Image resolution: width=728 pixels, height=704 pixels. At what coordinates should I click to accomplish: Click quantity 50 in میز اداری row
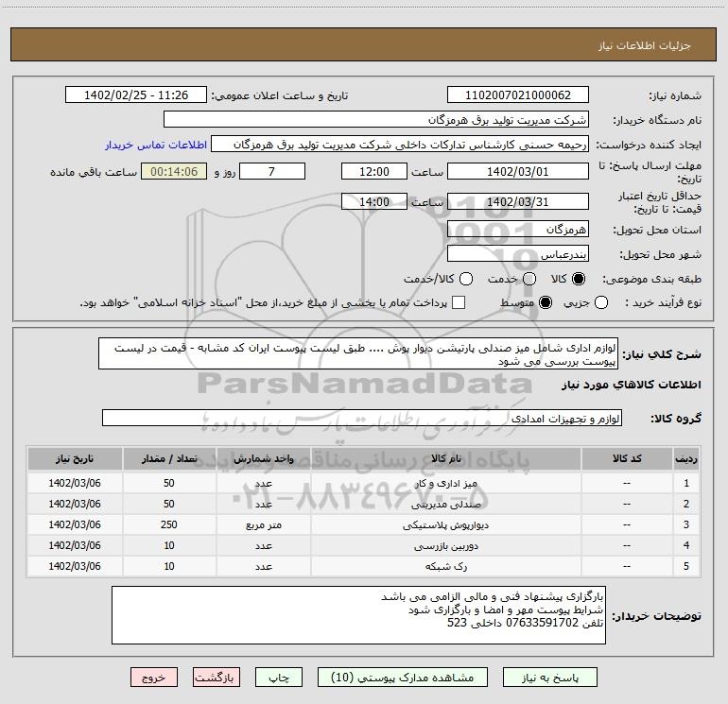pos(169,483)
